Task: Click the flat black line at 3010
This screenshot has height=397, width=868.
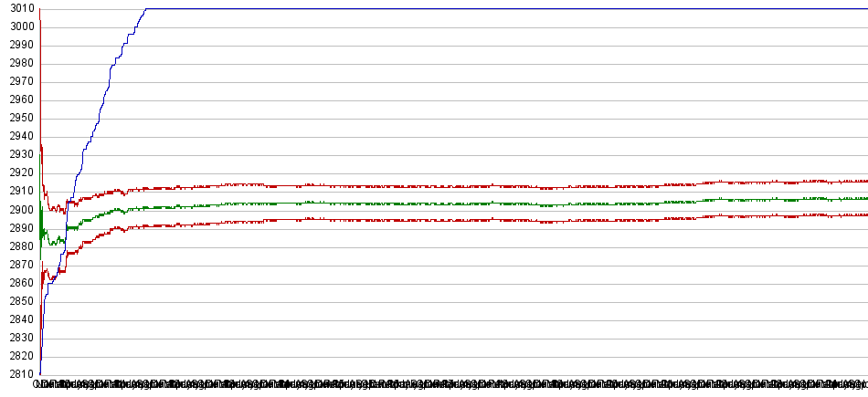Action: coord(503,9)
